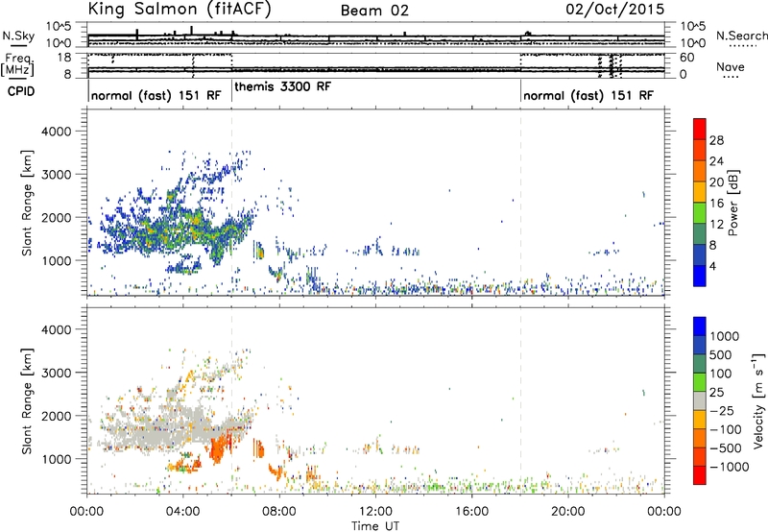Click the '12' tick on Power colorbar
768x532 pixels.
(x=716, y=225)
